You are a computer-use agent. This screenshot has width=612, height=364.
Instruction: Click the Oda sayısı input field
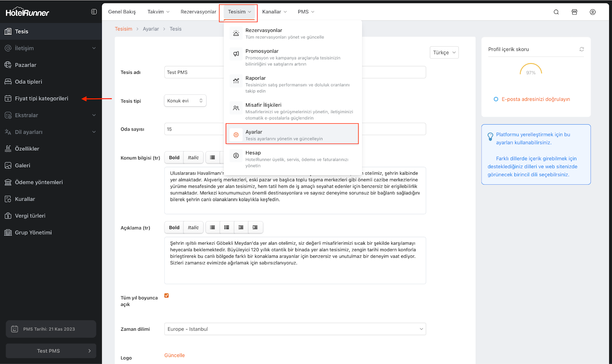[194, 129]
